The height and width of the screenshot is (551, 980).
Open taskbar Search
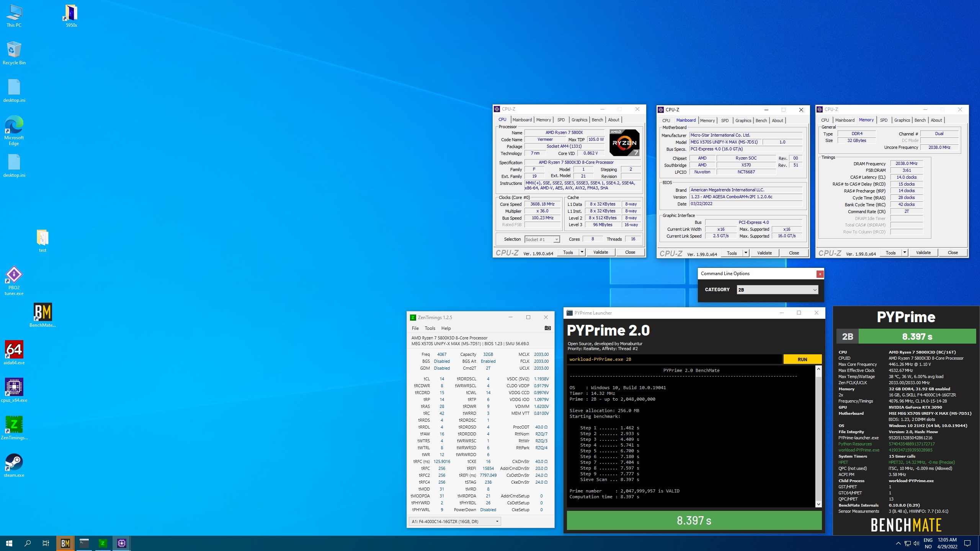pos(28,543)
